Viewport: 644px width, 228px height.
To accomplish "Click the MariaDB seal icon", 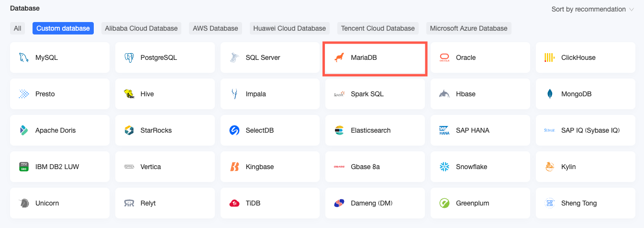I will tap(339, 57).
